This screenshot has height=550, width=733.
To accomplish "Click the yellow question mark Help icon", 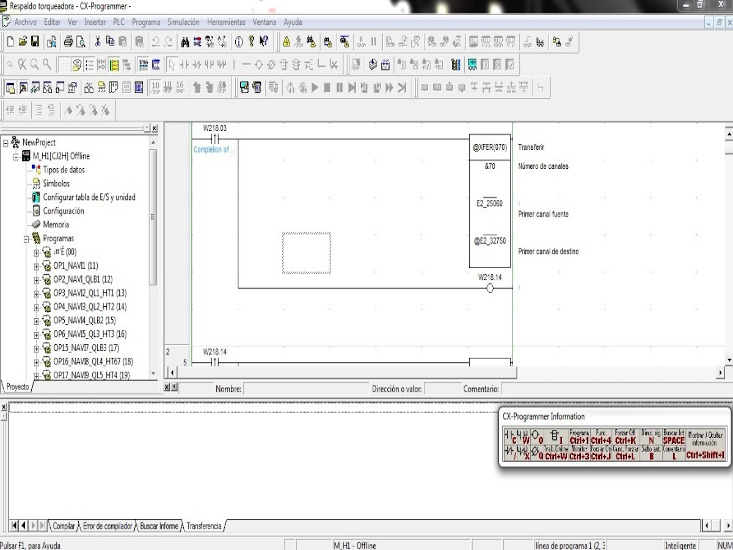I will pos(250,42).
